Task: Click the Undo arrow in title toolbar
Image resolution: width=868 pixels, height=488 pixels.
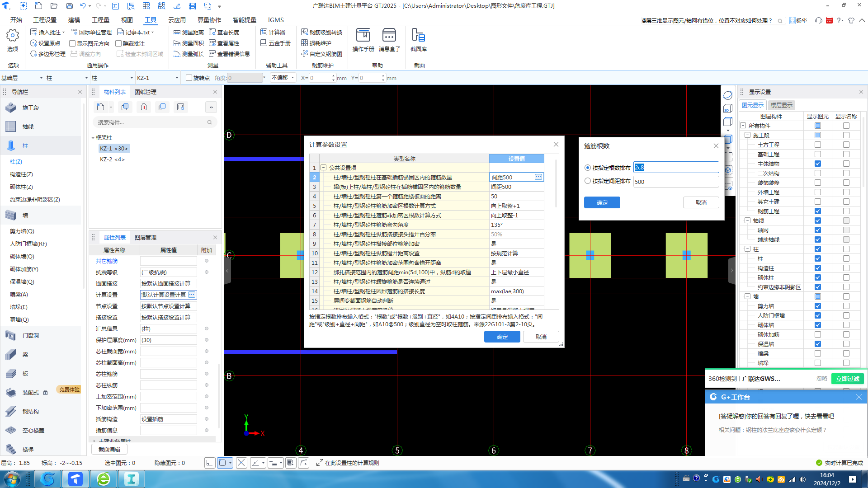Action: [x=83, y=6]
